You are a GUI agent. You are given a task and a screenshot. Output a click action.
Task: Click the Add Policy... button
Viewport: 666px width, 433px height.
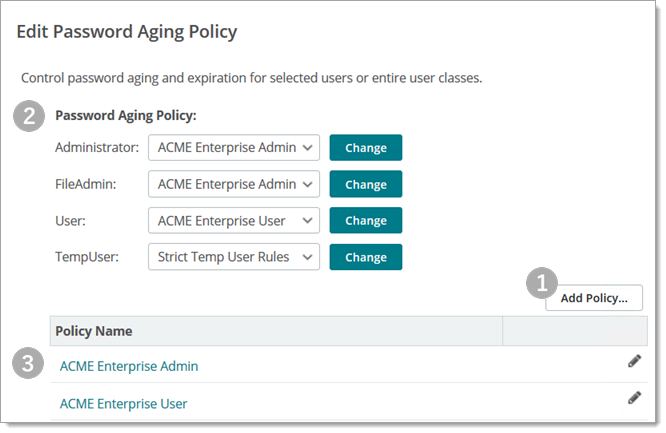594,298
